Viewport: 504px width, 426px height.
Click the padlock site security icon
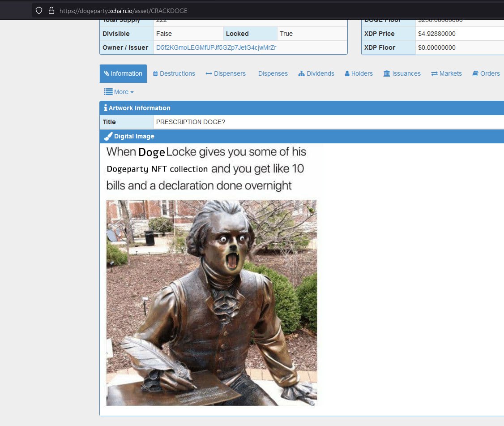(x=51, y=11)
